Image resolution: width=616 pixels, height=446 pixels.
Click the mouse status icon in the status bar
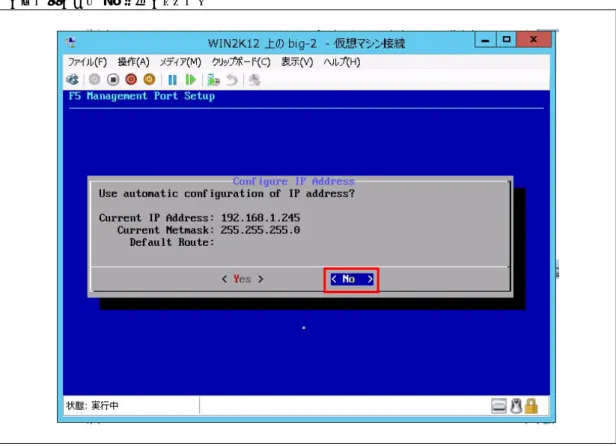click(x=516, y=406)
